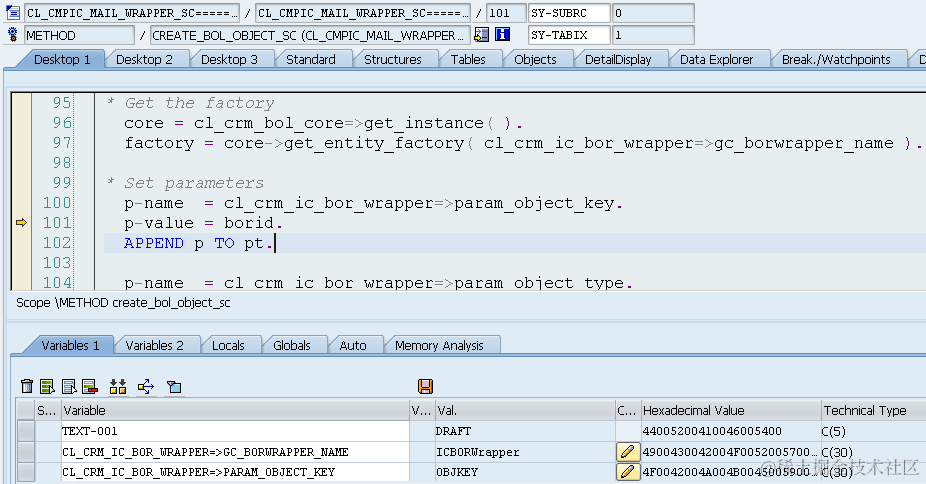Click CL_CRM_IC_BOR_WRAPPER=>GC_BORWRAPPER_NAME variable cell

[x=235, y=452]
